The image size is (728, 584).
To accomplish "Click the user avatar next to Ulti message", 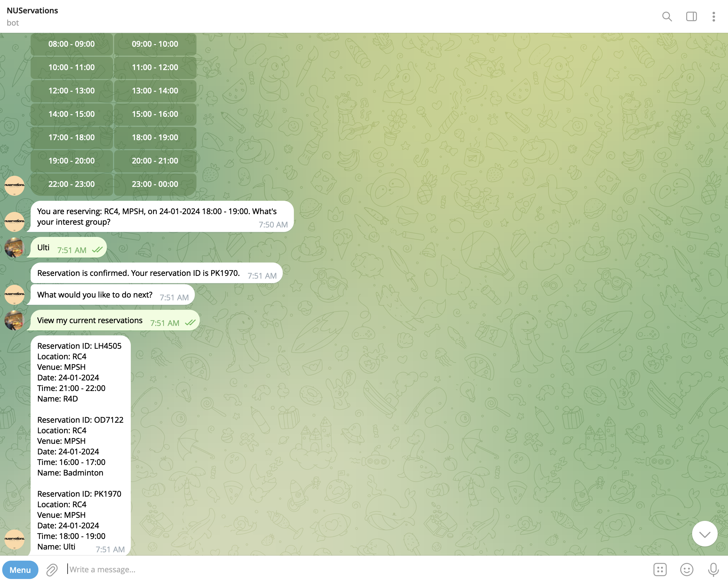I will click(14, 248).
